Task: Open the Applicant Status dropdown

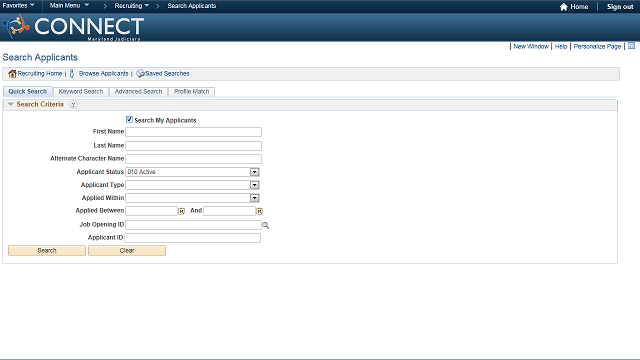Action: (x=254, y=172)
